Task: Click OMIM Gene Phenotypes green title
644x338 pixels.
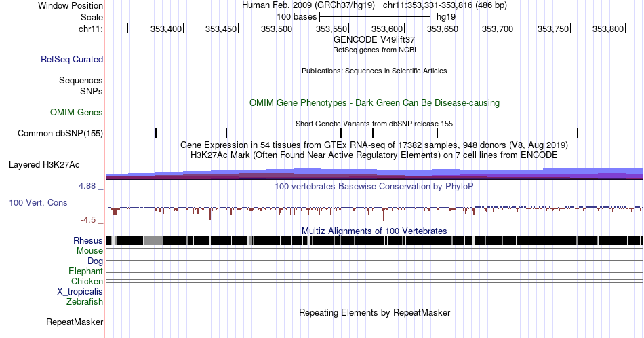Action: pyautogui.click(x=374, y=102)
